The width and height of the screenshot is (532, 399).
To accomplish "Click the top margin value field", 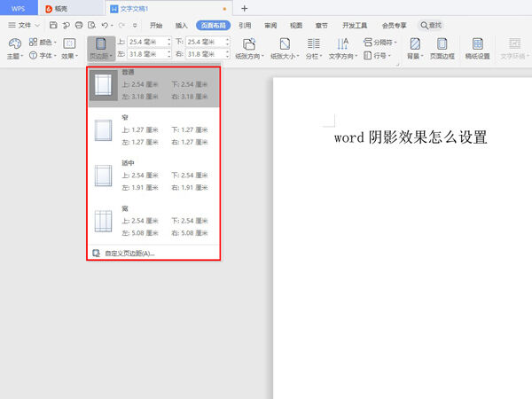I will click(x=145, y=42).
